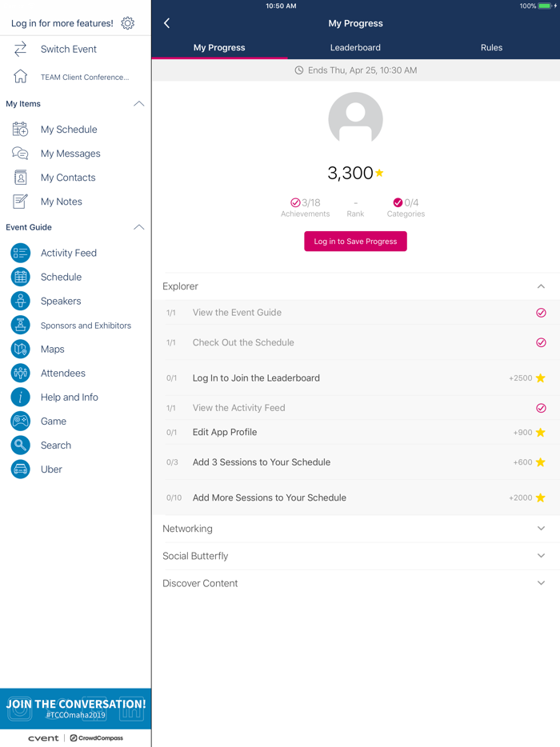This screenshot has height=747, width=560.
Task: Click Log in to Save Progress button
Action: [x=355, y=241]
